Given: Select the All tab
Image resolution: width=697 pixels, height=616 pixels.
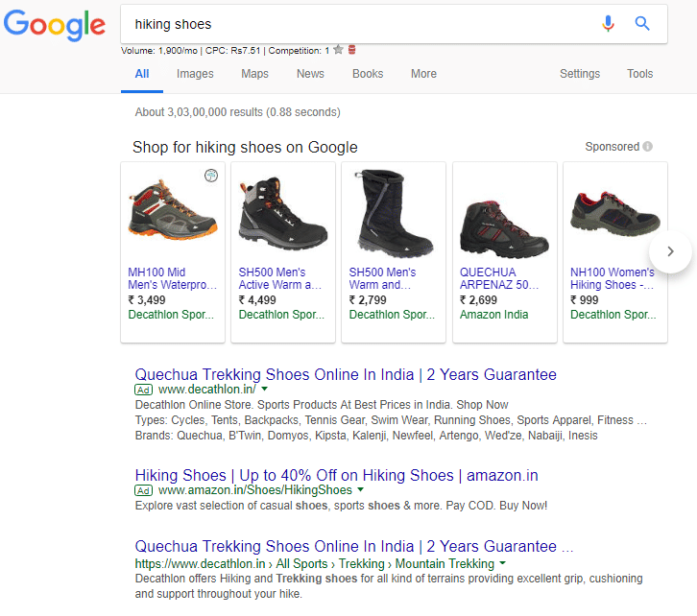Looking at the screenshot, I should click(x=142, y=74).
